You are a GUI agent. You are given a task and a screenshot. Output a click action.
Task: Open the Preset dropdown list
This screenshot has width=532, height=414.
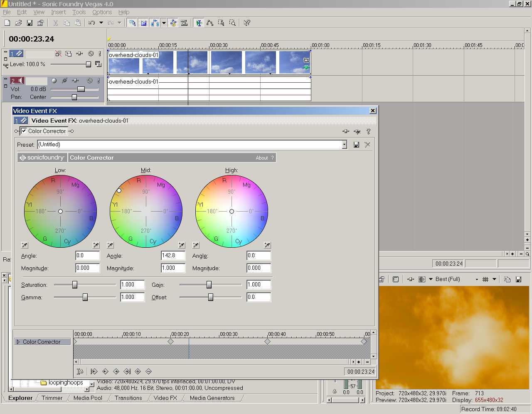pos(344,145)
